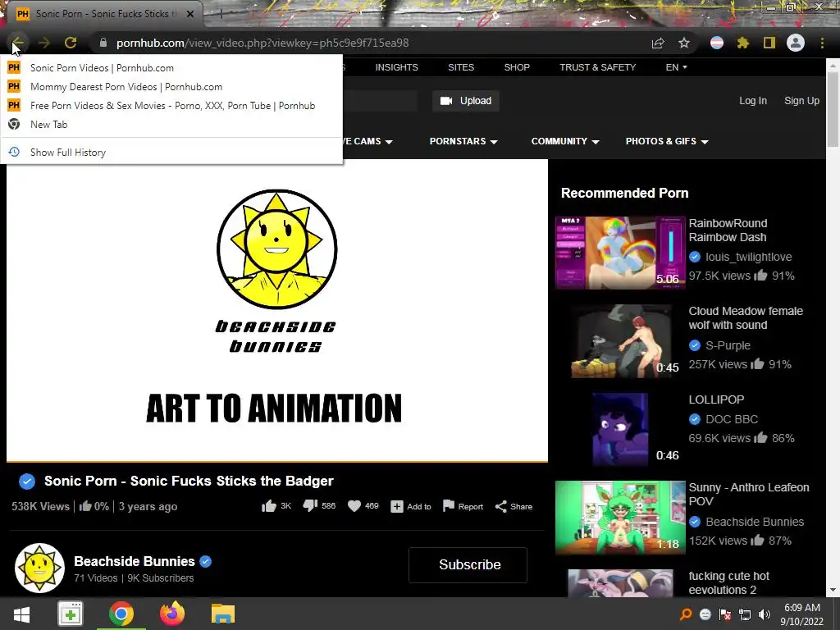Viewport: 840px width, 630px height.
Task: Click the network tray icon
Action: click(745, 614)
